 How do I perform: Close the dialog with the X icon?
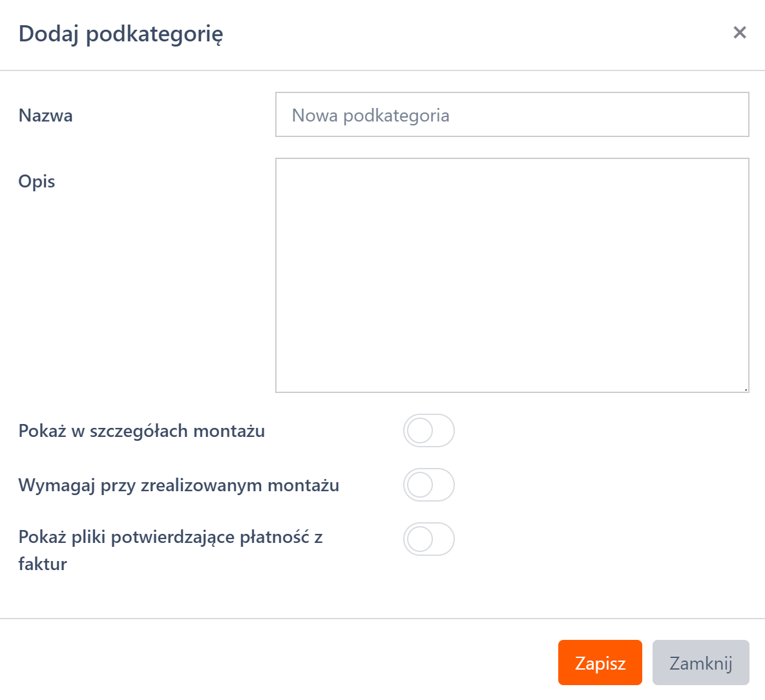[x=740, y=32]
